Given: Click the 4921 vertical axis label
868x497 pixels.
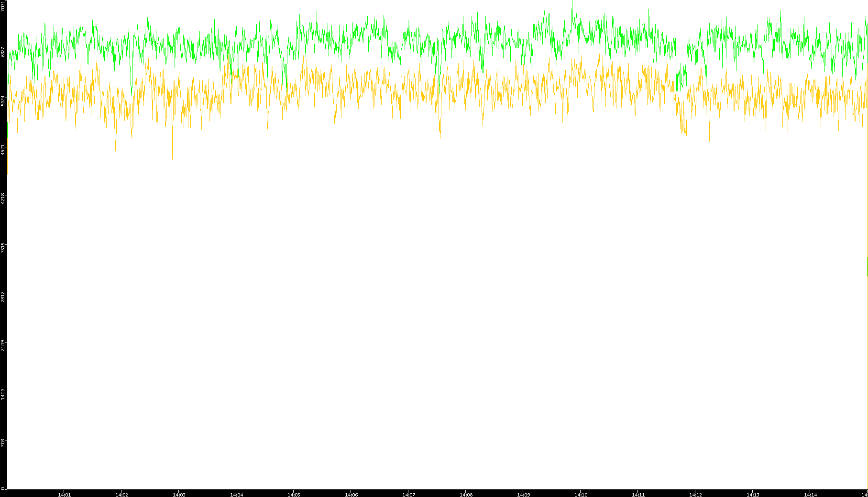Looking at the screenshot, I should point(3,149).
